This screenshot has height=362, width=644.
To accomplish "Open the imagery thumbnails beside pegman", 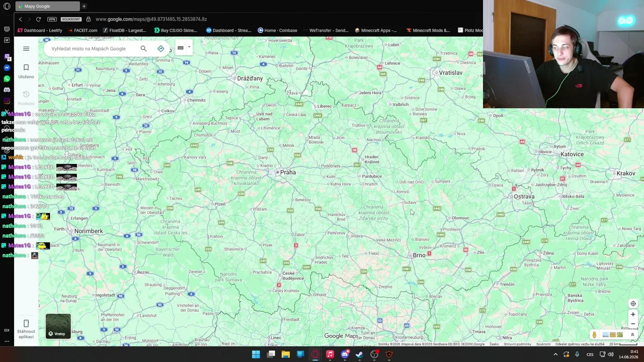I will tap(612, 335).
